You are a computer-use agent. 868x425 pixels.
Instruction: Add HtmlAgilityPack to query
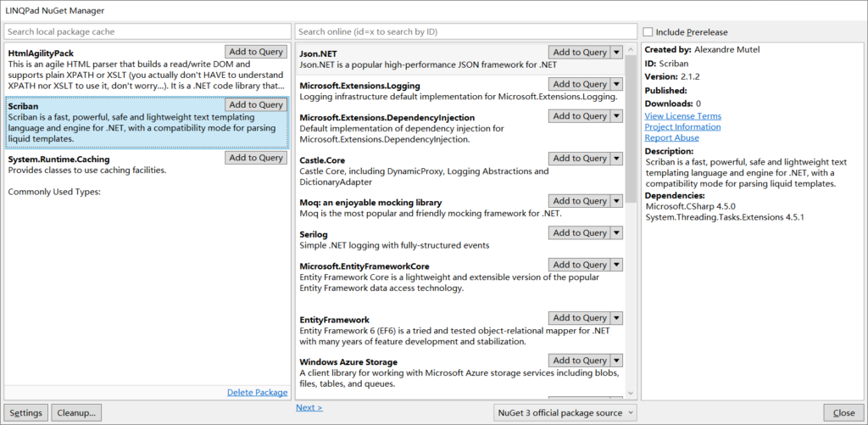(256, 52)
